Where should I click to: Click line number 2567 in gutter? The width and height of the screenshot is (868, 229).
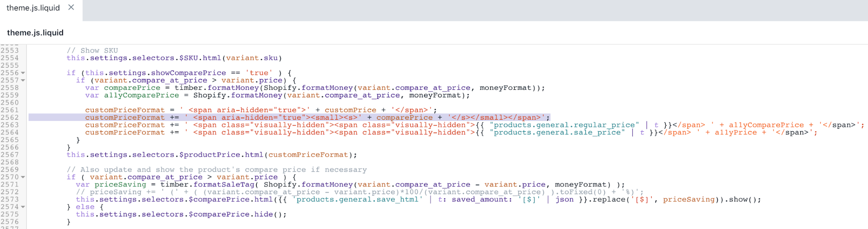point(10,155)
